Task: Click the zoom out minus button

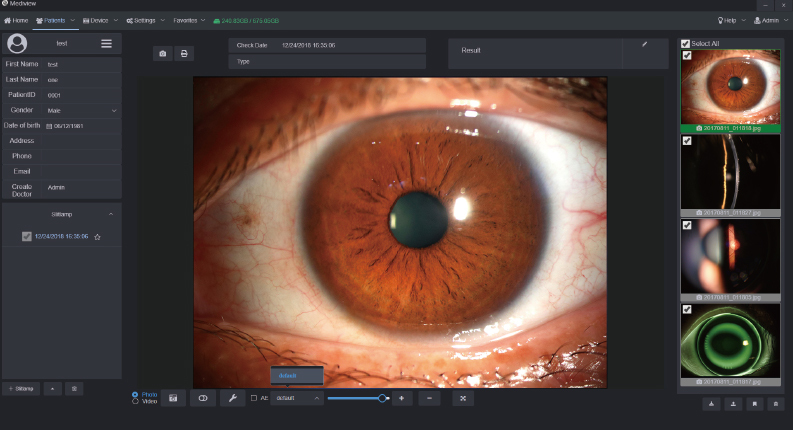Action: 429,398
